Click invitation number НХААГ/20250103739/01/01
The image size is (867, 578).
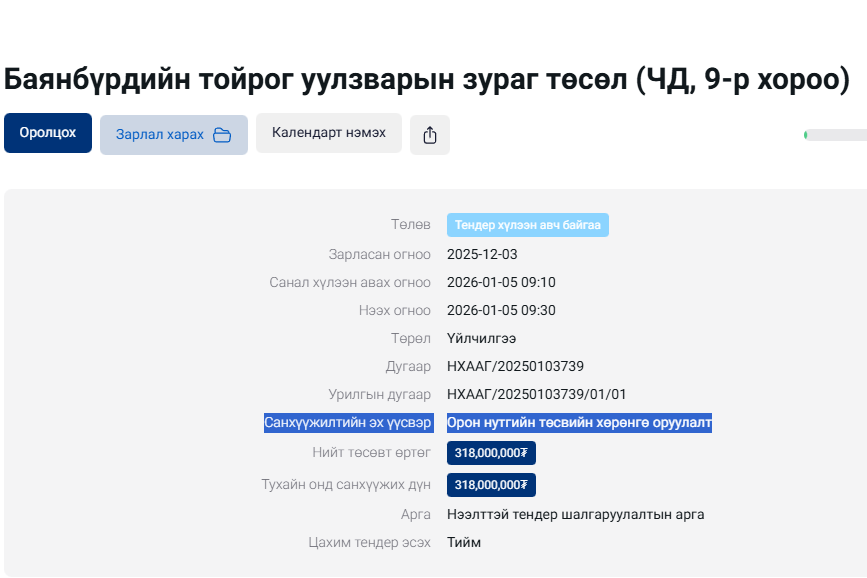(536, 394)
